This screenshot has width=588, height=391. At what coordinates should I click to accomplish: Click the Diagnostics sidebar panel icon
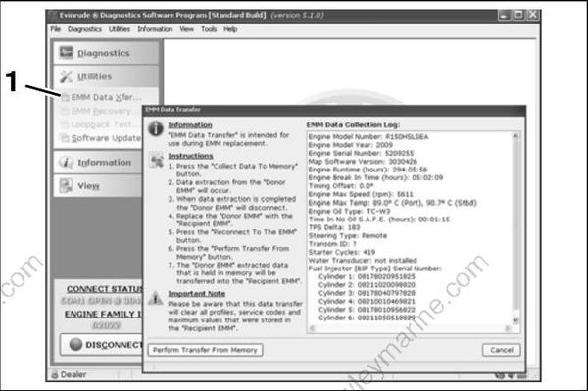(x=67, y=53)
